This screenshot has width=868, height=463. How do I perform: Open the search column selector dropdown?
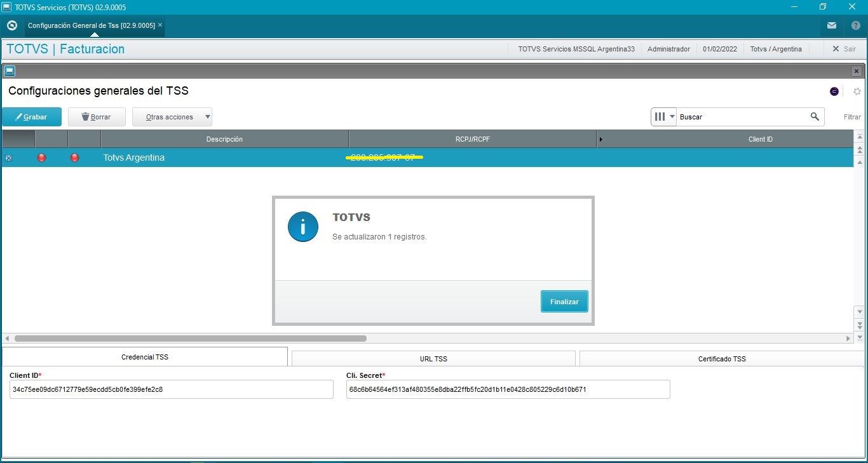click(664, 117)
